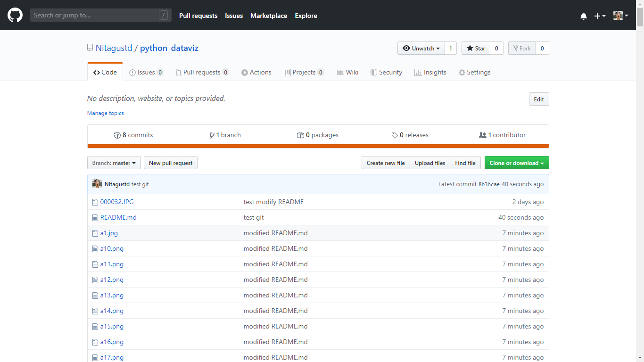View the 1 branch list
644x362 pixels.
pyautogui.click(x=225, y=135)
